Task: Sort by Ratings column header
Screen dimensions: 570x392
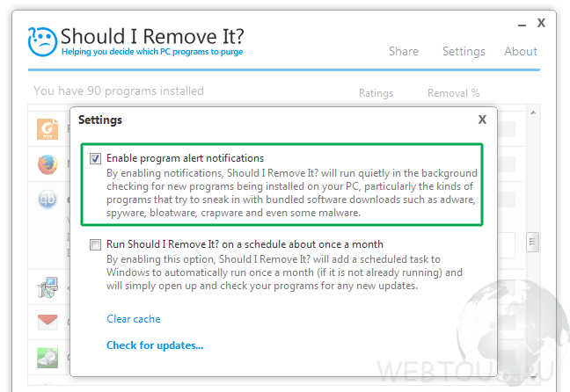Action: click(376, 93)
